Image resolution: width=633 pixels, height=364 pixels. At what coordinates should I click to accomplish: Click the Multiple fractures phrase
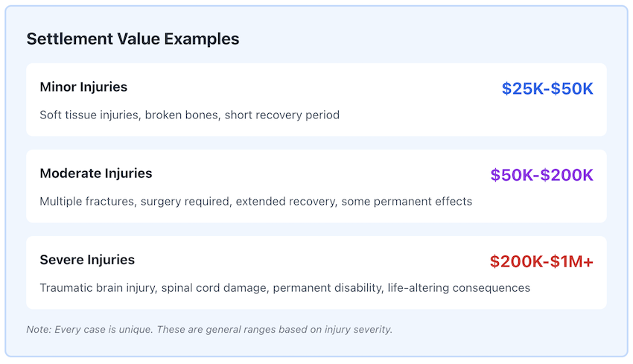pyautogui.click(x=85, y=202)
